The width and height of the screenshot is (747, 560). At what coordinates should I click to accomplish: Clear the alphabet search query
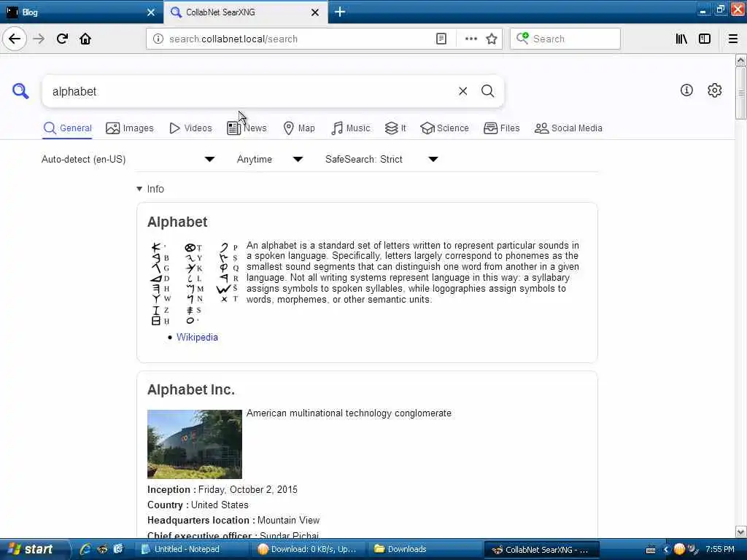click(462, 91)
